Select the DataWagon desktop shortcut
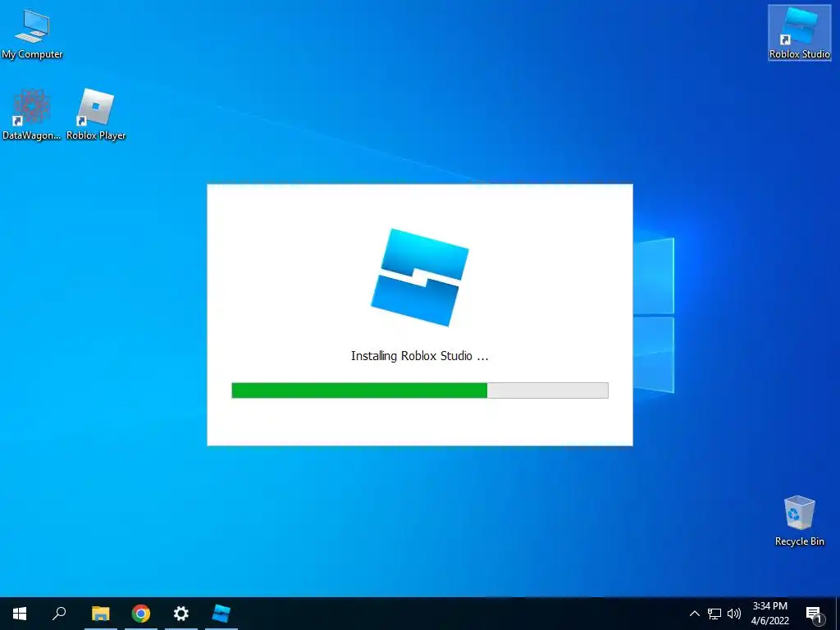The width and height of the screenshot is (840, 630). point(31,115)
